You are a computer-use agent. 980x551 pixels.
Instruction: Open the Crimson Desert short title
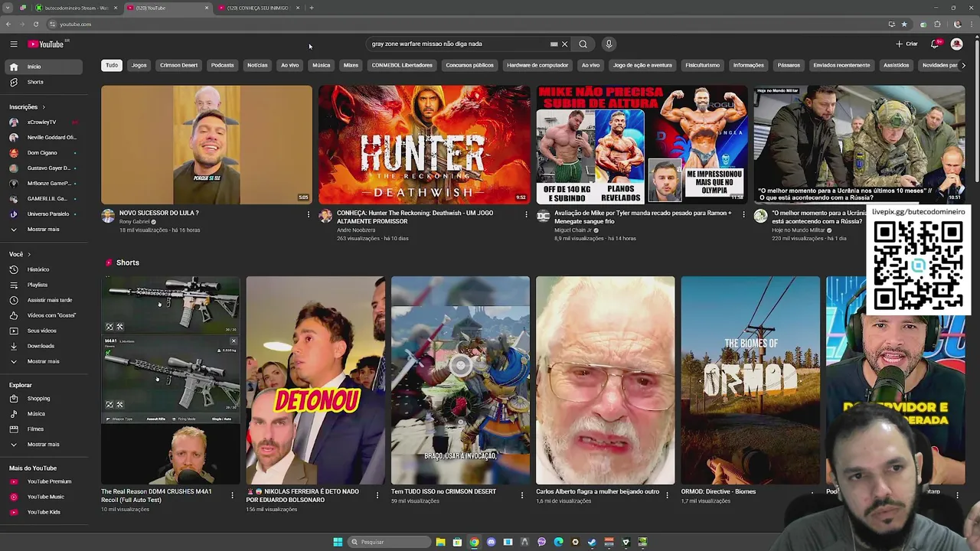443,491
